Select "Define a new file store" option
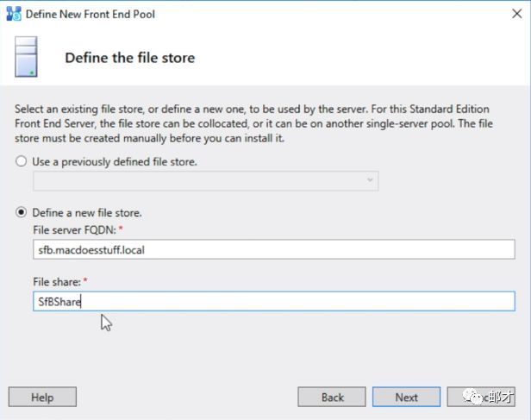The height and width of the screenshot is (420, 531). [21, 212]
